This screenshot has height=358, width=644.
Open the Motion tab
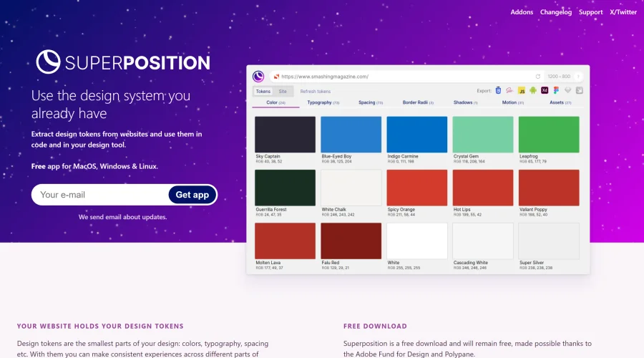click(512, 102)
